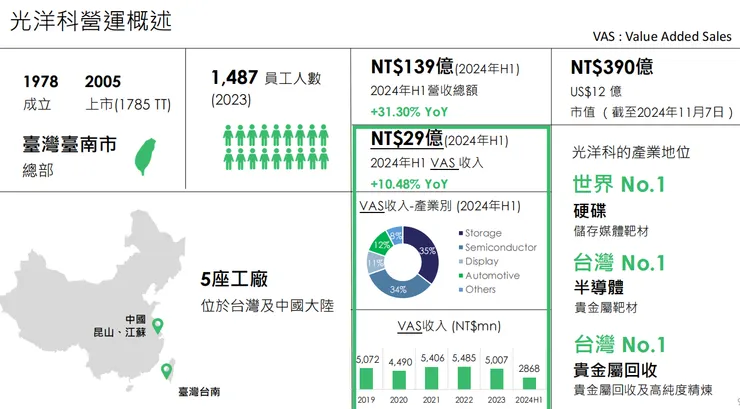Click the 5,406 value label
This screenshot has width=740, height=409.
point(432,358)
